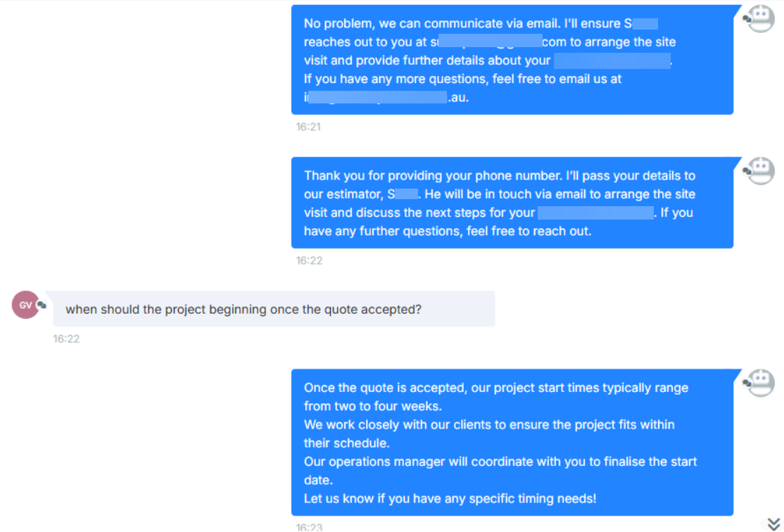Click the bot avatar beside the project start message
Viewport: 784px width, 532px height.
(759, 382)
